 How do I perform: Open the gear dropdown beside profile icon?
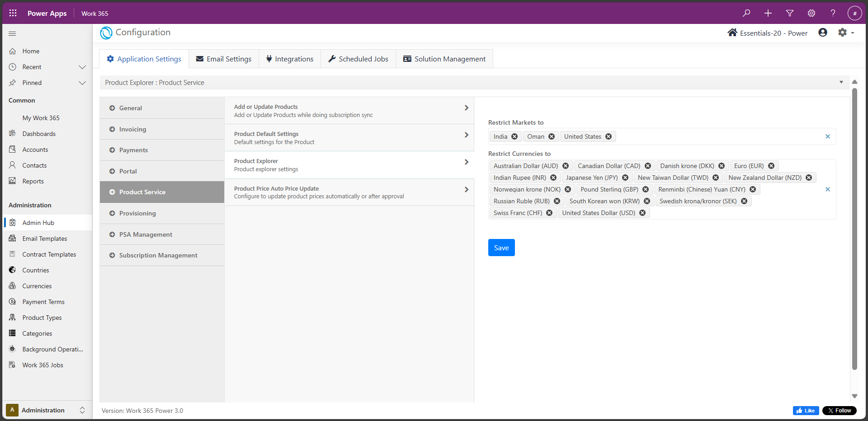click(846, 33)
